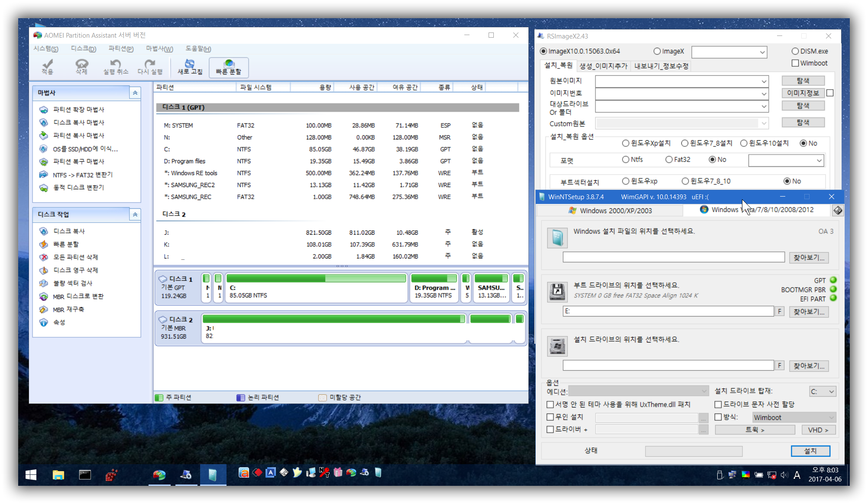Image resolution: width=868 pixels, height=504 pixels.
Task: Open the Wimboot method dropdown
Action: pos(794,417)
